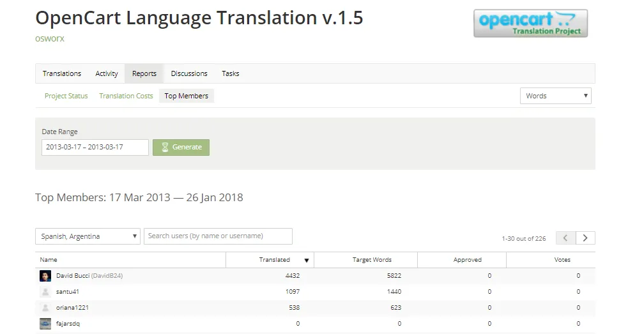Image resolution: width=644 pixels, height=334 pixels.
Task: Click the OpenCart Language Translation v.1.5 title
Action: (x=199, y=18)
